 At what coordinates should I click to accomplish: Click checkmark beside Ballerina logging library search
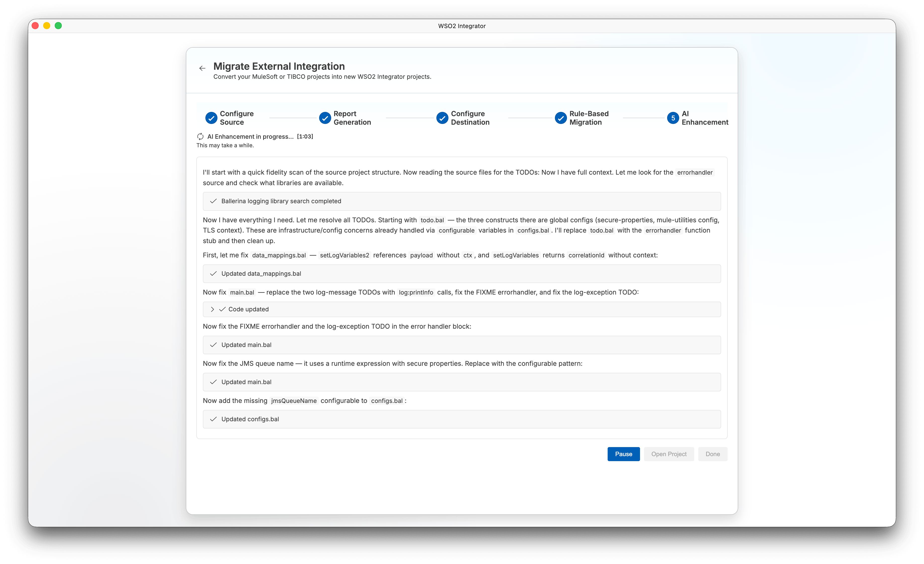213,201
